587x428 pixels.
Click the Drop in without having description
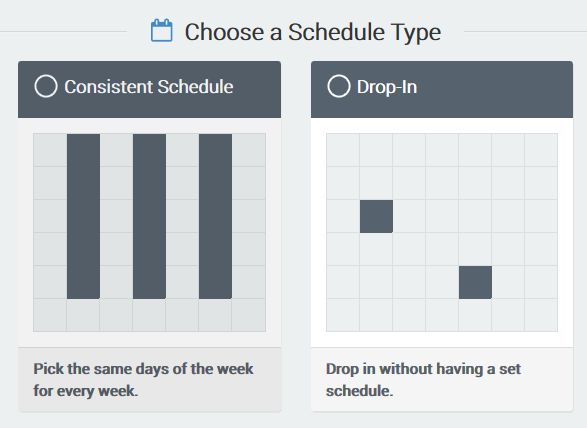[423, 380]
